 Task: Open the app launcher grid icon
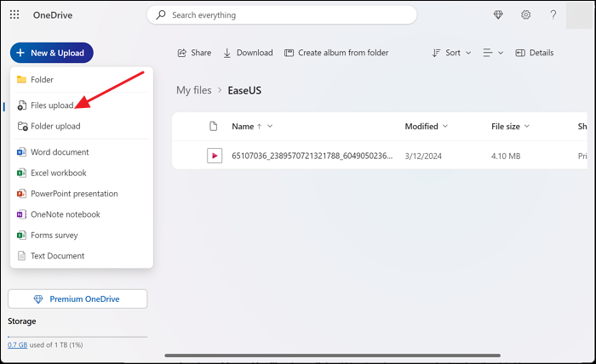[x=14, y=14]
